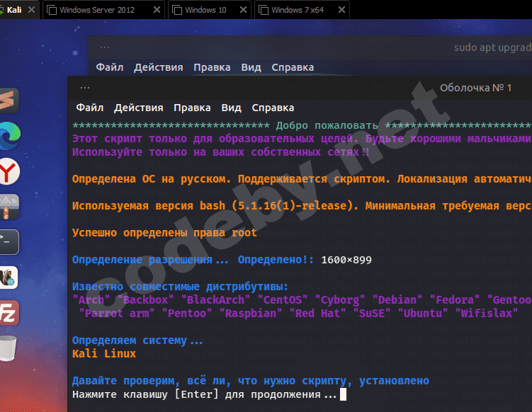This screenshot has width=532, height=412.
Task: Launch FileZilla from the dock
Action: pyautogui.click(x=9, y=313)
